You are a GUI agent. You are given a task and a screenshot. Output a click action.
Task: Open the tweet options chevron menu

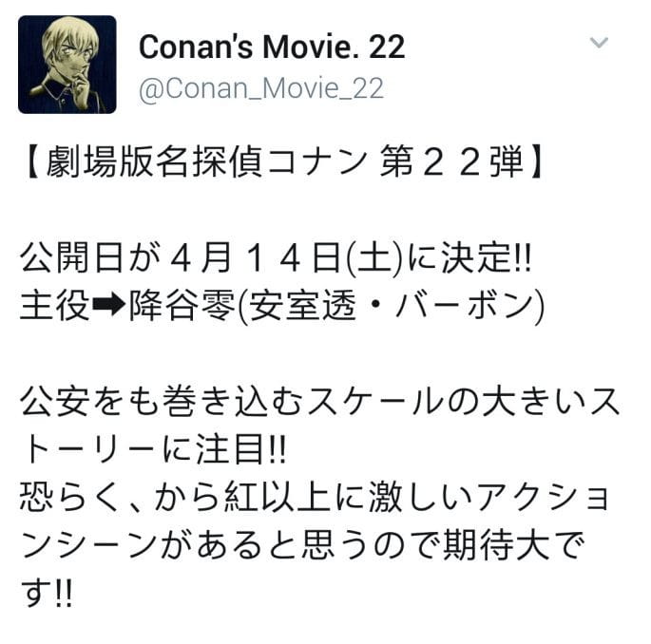tap(599, 42)
